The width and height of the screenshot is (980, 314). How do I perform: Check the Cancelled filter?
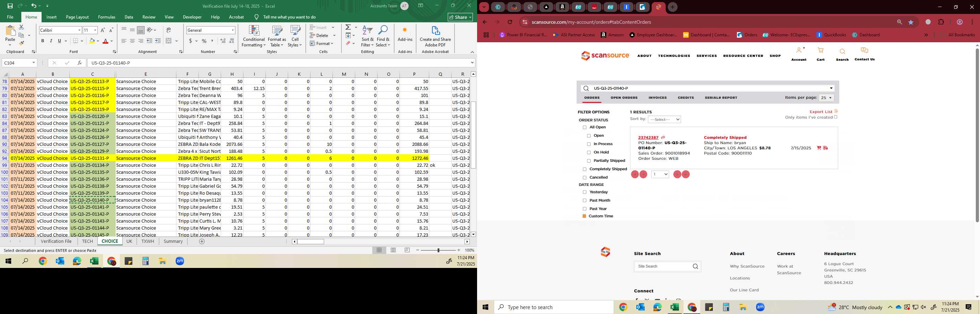585,178
